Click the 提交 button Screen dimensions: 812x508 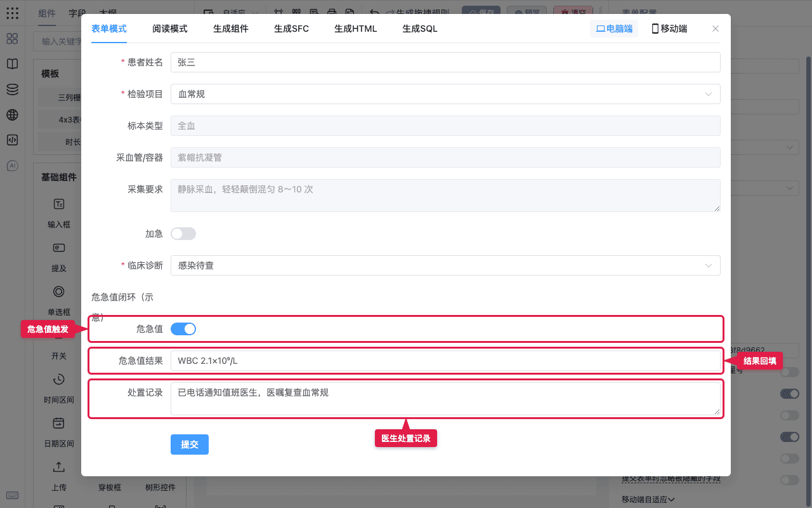coord(190,444)
